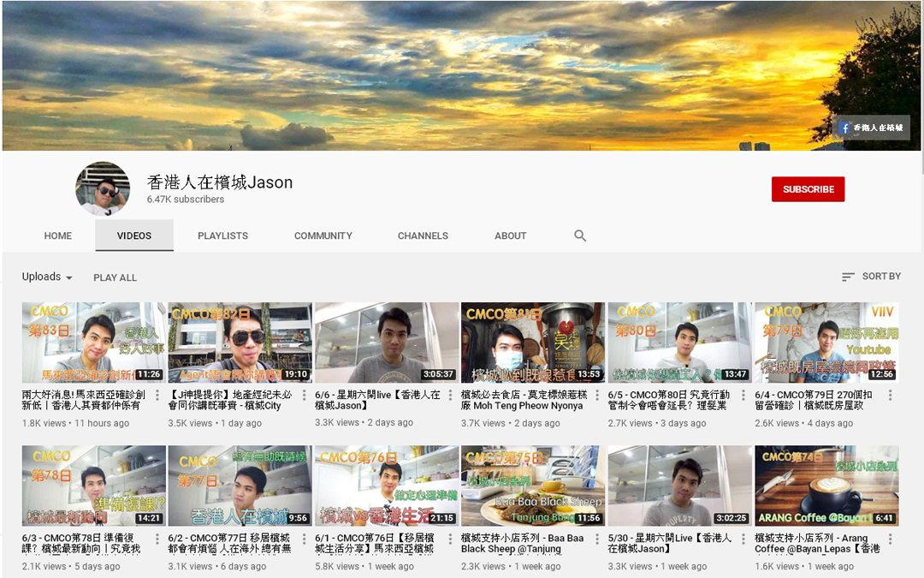
Task: Play the 3:02:25 live stream thumbnail
Action: [x=679, y=486]
